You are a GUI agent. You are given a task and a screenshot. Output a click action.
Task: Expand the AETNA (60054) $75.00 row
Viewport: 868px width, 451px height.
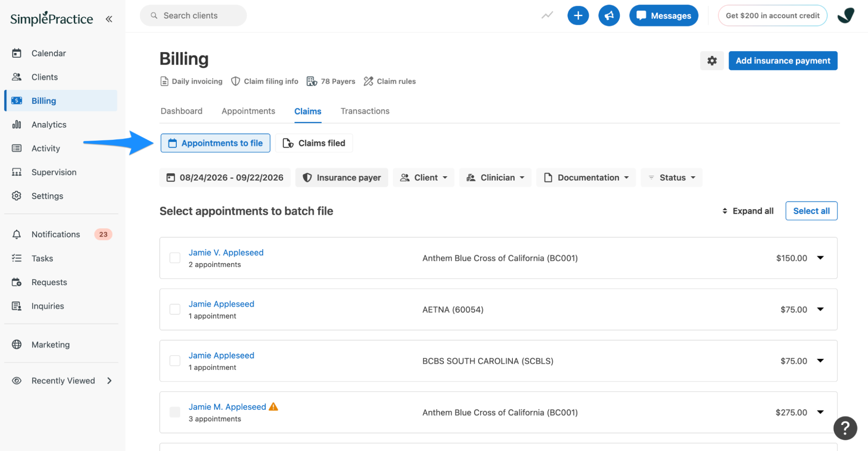[x=820, y=309]
